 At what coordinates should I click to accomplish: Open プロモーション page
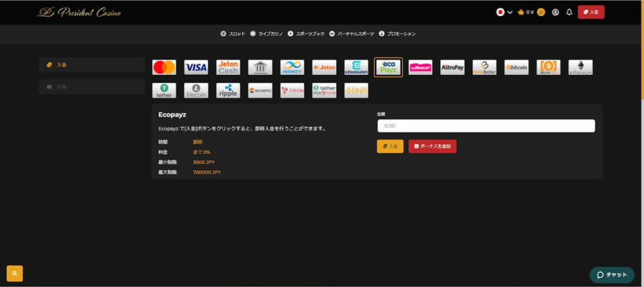click(x=397, y=34)
